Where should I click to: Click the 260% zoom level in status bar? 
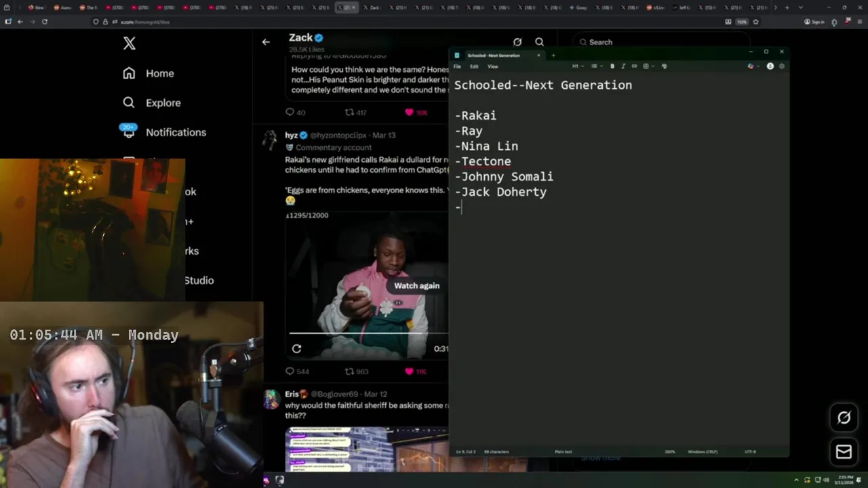pyautogui.click(x=669, y=451)
